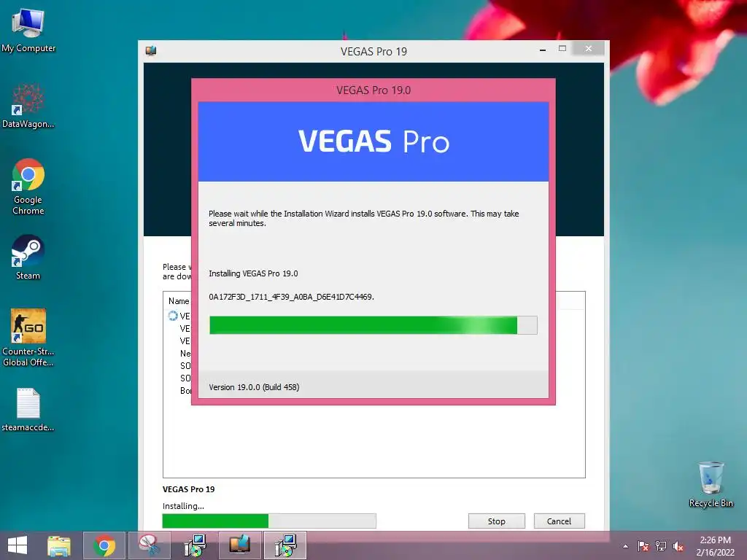Click the VEGAS Pro 19.0 installation progress bar
The width and height of the screenshot is (747, 560).
[x=373, y=325]
